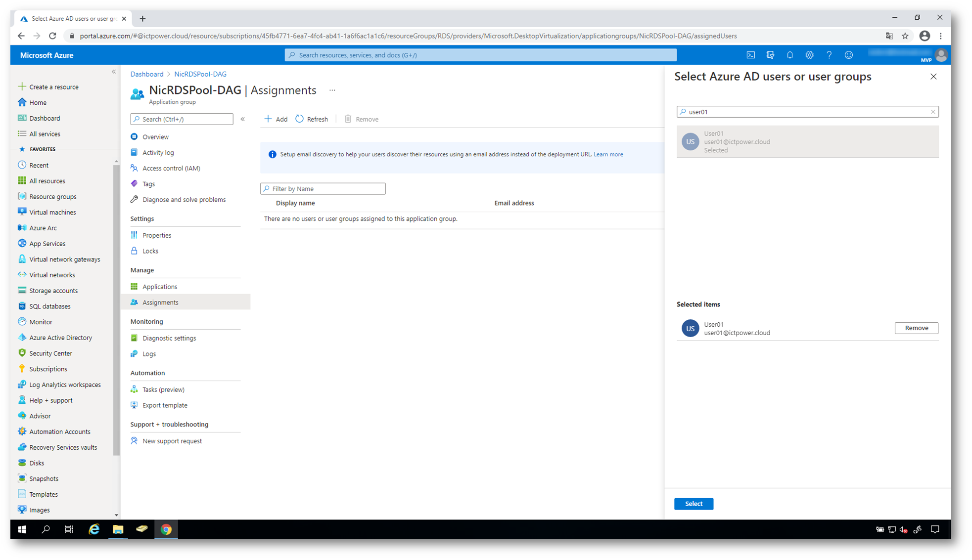Close the Select Azure AD users panel
Screen dimensions: 972x560
[933, 77]
